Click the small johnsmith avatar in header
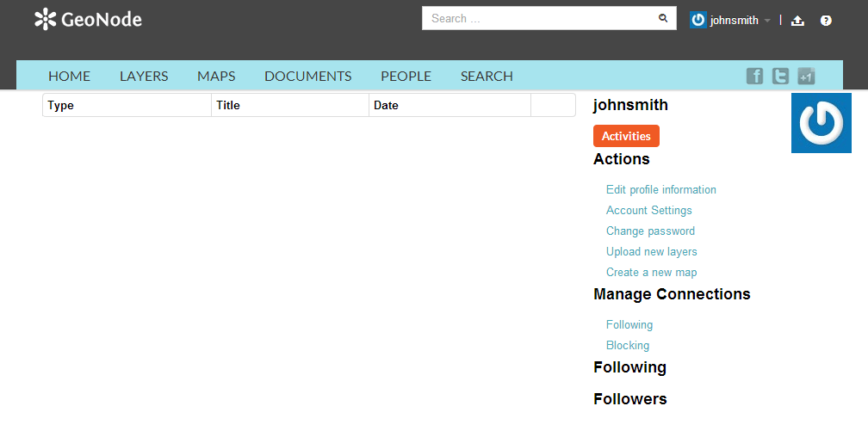Viewport: 868px width, 437px height. click(698, 20)
